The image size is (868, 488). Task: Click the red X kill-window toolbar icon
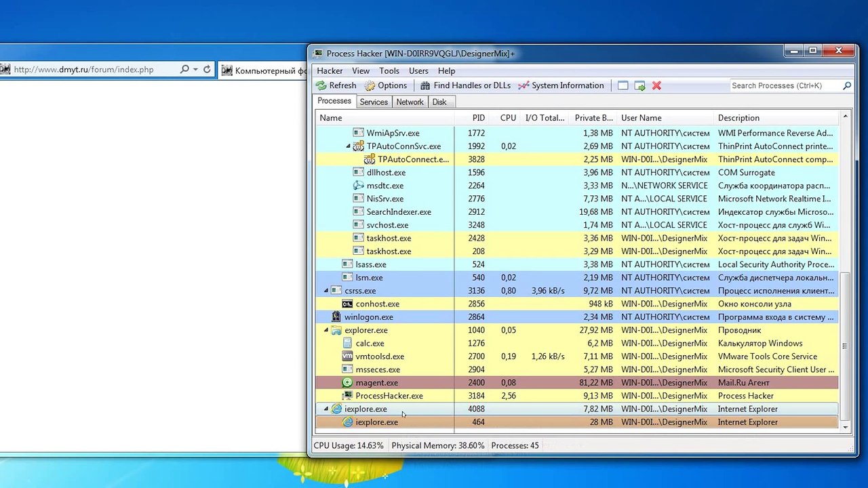pos(656,85)
